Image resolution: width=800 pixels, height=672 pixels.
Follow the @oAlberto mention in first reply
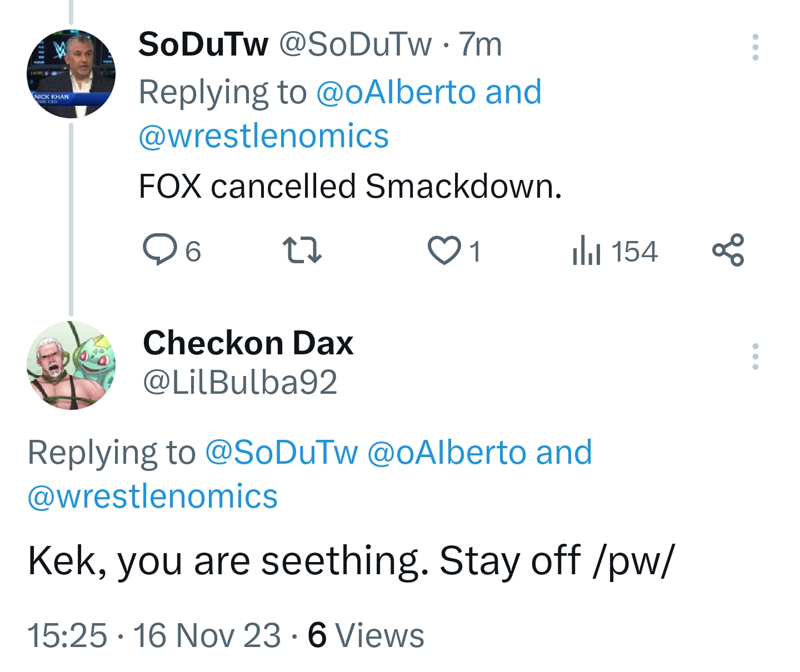click(x=396, y=92)
